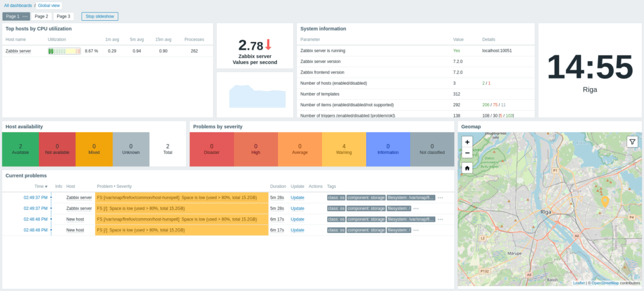Screen dimensions: 644x291
Task: Select the green Available hosts tile
Action: tap(20, 150)
